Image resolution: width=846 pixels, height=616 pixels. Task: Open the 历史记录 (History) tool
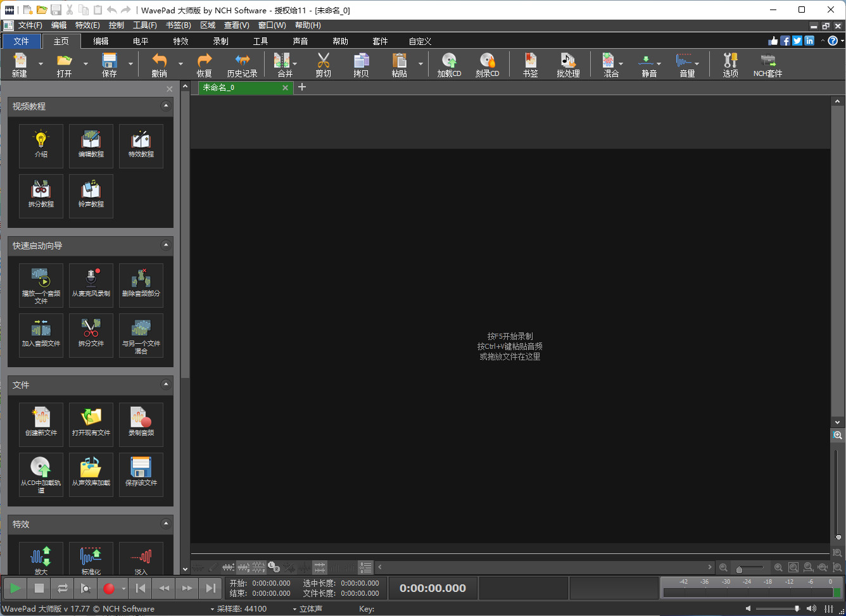click(x=243, y=65)
